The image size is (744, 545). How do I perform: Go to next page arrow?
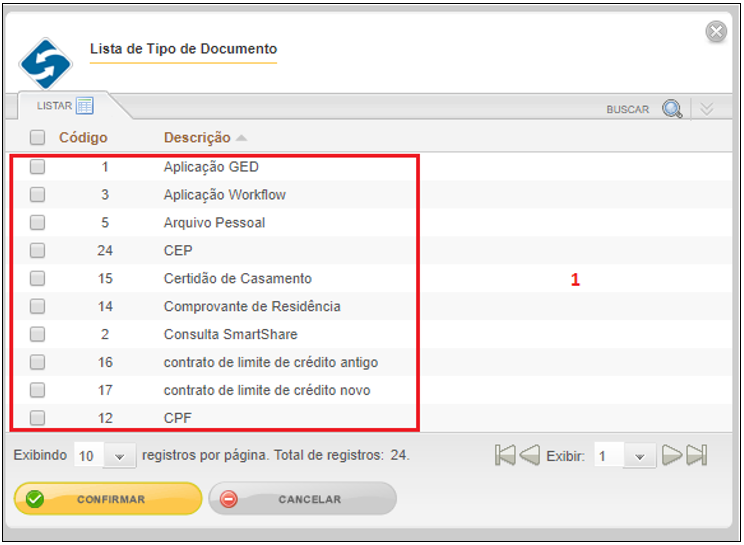(672, 455)
